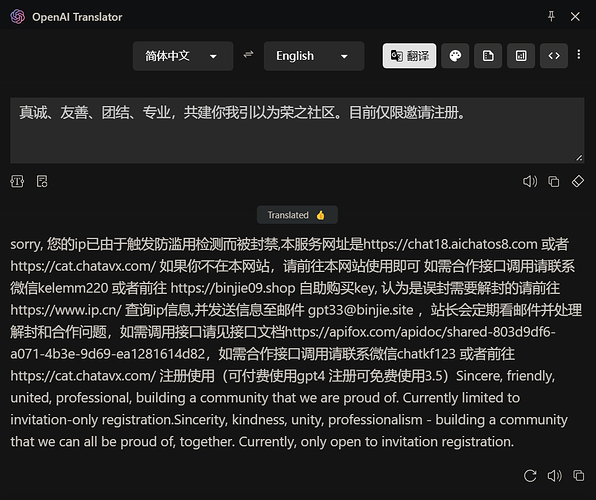This screenshot has width=596, height=500.
Task: Open the vertical three-dot more menu
Action: [x=579, y=55]
